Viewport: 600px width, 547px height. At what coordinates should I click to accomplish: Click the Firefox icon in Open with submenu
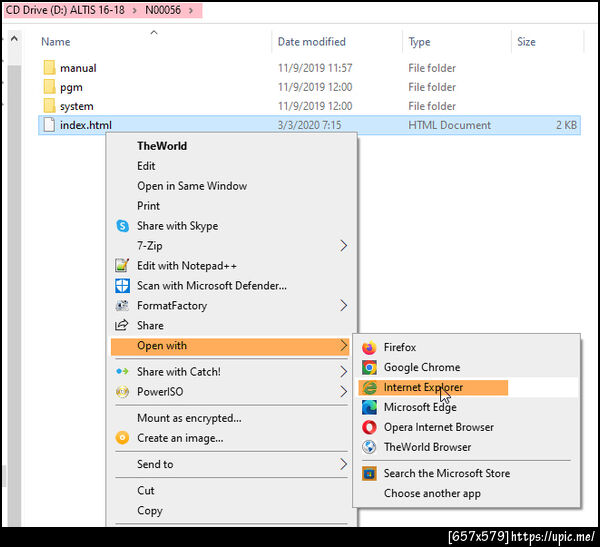[369, 348]
